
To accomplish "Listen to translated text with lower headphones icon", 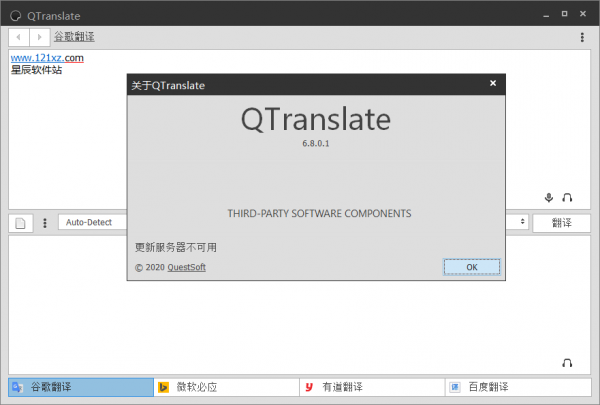I will coord(567,363).
